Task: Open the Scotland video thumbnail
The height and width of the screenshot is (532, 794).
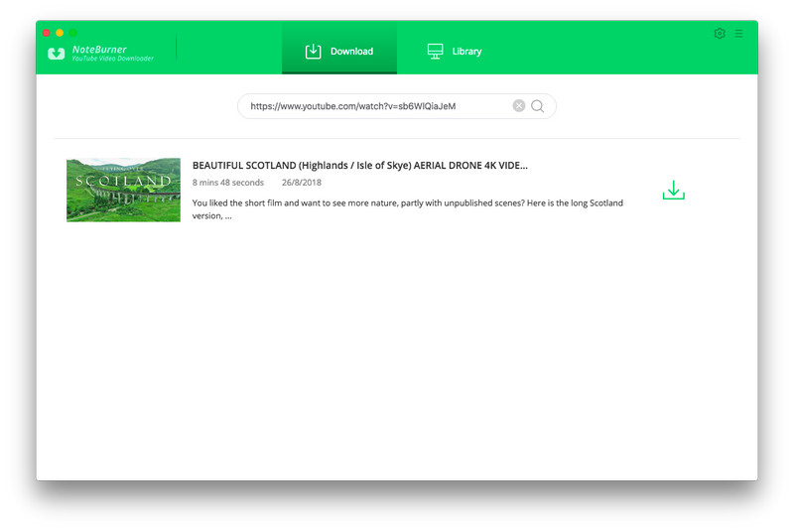Action: coord(123,190)
